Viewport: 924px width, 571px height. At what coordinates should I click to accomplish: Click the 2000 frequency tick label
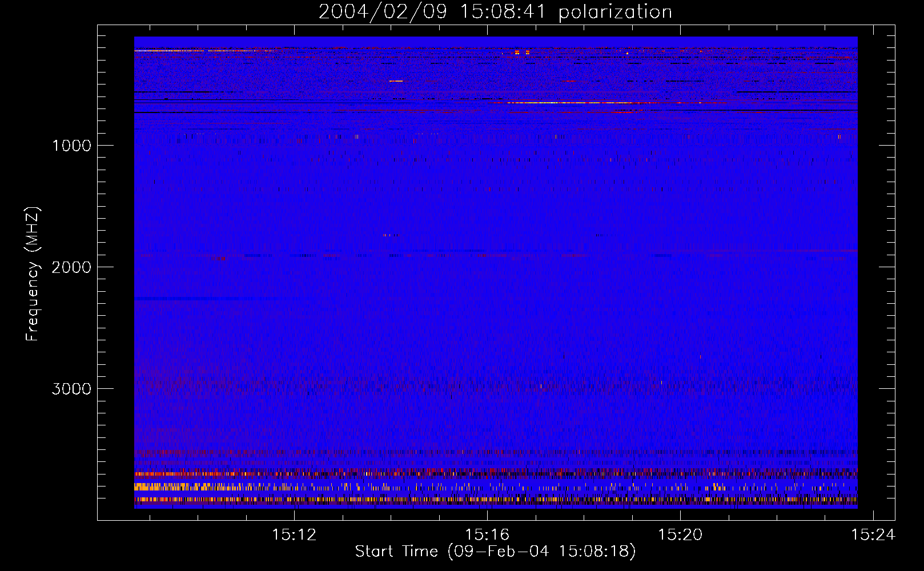pyautogui.click(x=71, y=267)
